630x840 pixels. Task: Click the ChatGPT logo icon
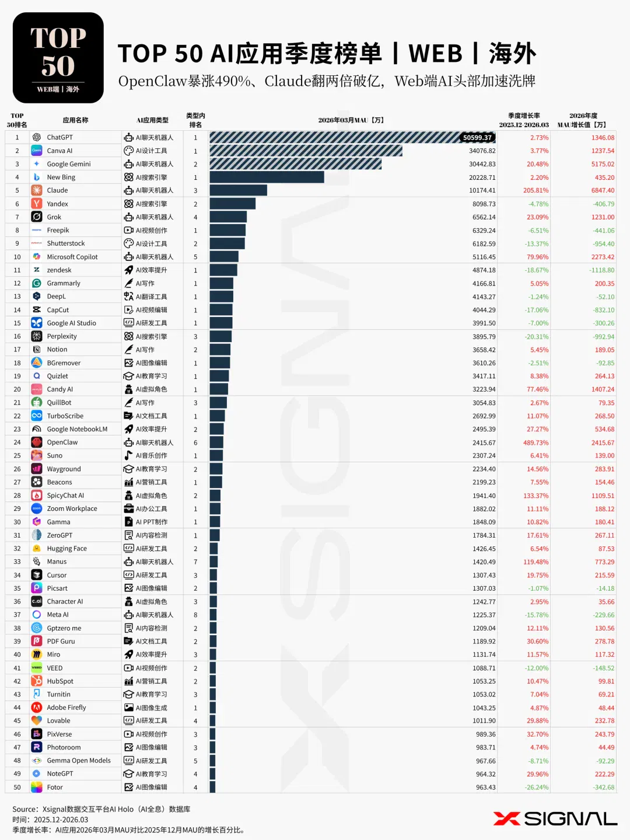point(36,137)
